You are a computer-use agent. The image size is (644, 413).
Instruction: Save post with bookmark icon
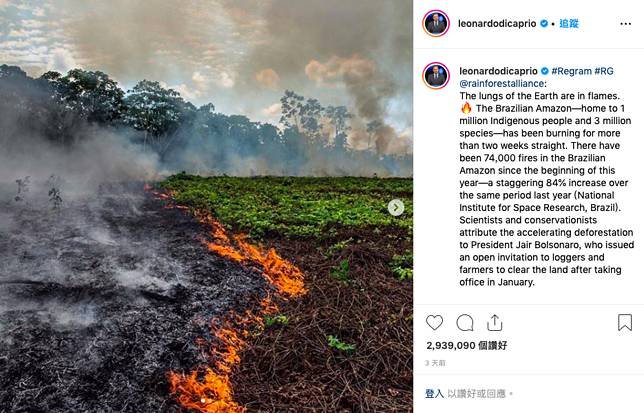625,322
